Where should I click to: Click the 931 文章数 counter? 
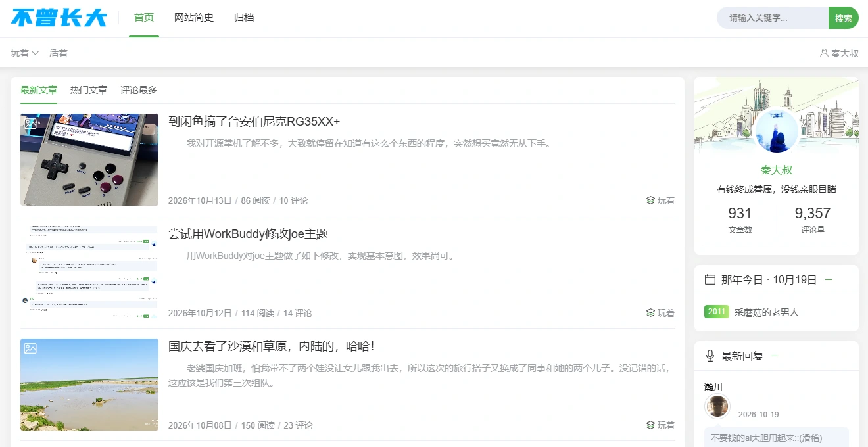coord(740,220)
